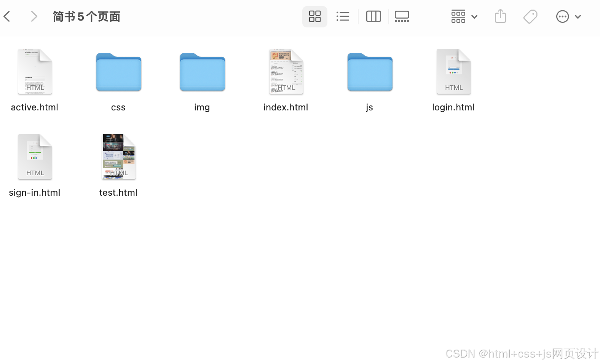Viewport: 600px width, 364px height.
Task: Click the 'test.html' file name
Action: (118, 193)
